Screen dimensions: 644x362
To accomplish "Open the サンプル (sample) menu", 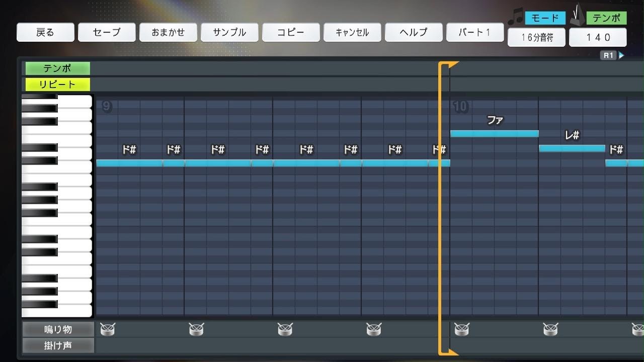I will pyautogui.click(x=229, y=33).
